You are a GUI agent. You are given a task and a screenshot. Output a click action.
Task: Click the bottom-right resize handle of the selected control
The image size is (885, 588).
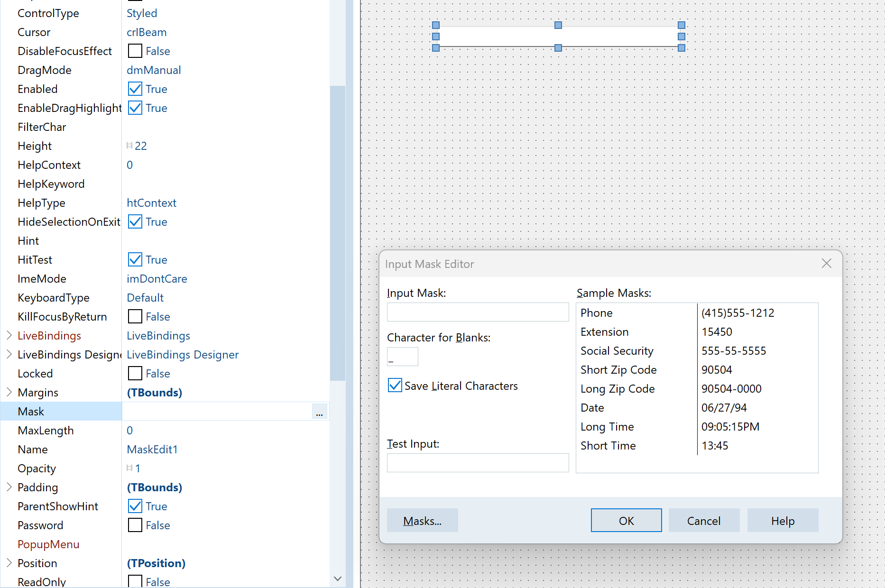[681, 48]
